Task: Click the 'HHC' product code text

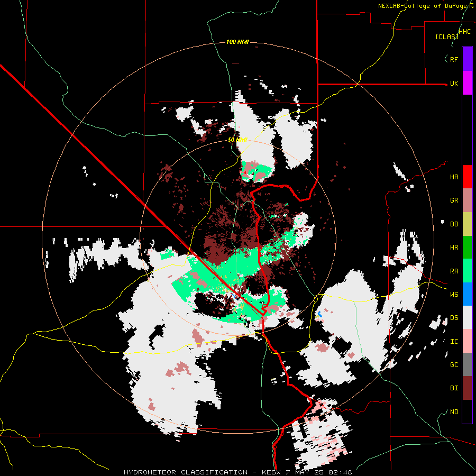Action: tap(464, 32)
